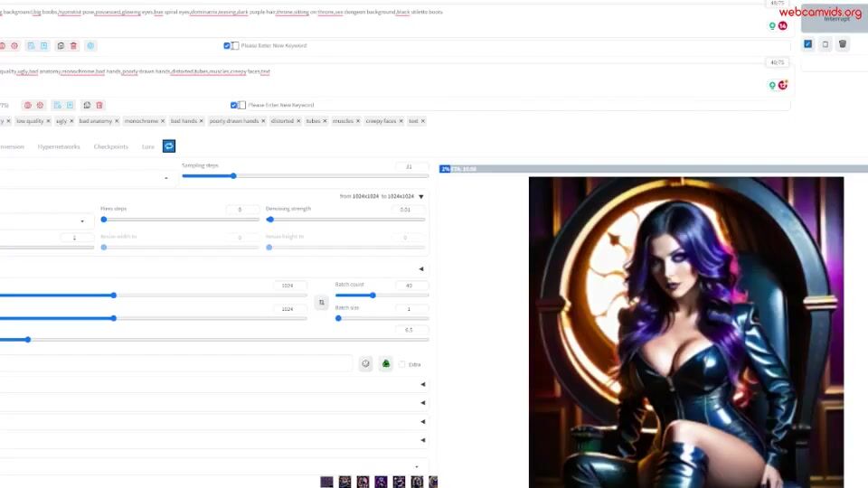The image size is (868, 488).
Task: Click the trash icon under Interrupt
Action: tap(843, 44)
